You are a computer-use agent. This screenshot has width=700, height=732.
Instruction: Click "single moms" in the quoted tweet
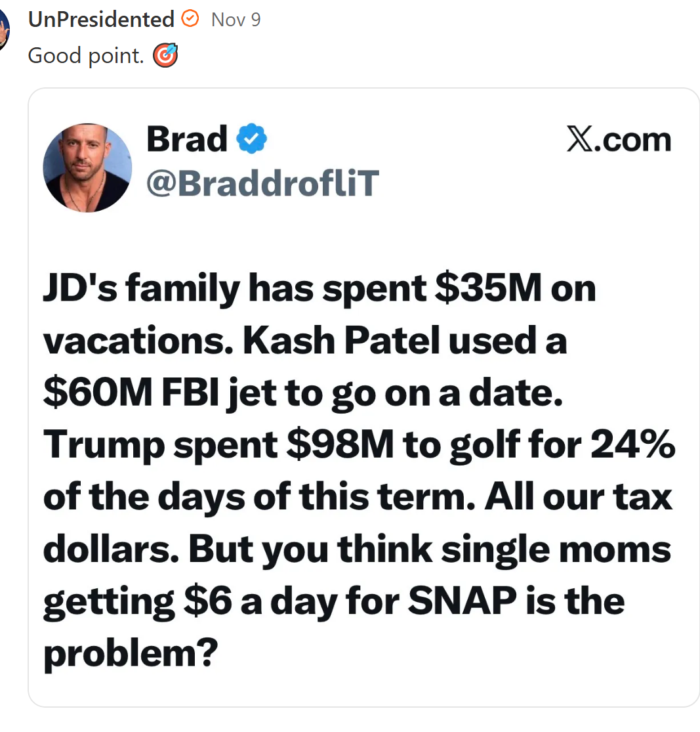pyautogui.click(x=556, y=549)
